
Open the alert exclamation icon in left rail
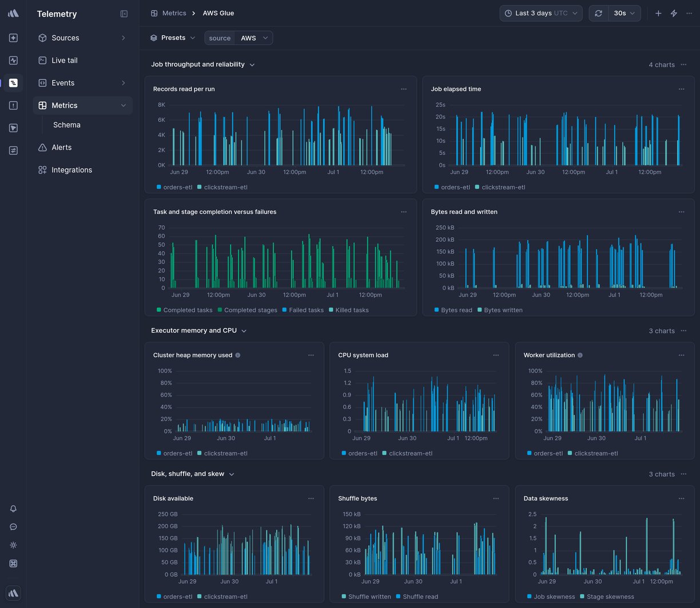point(13,105)
